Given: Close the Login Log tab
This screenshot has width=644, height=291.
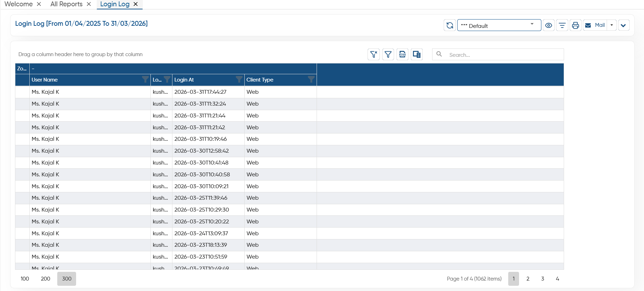Looking at the screenshot, I should tap(136, 4).
